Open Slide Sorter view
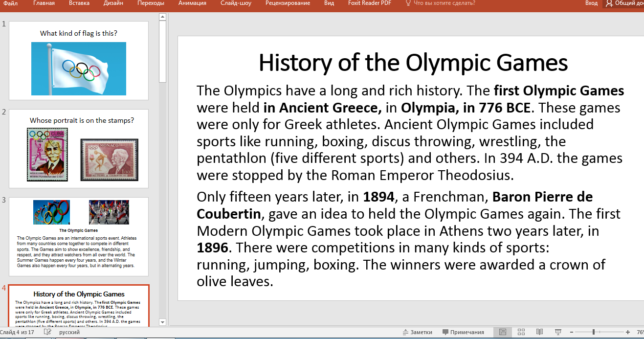Screen dimensions: 644x339 tap(521, 332)
